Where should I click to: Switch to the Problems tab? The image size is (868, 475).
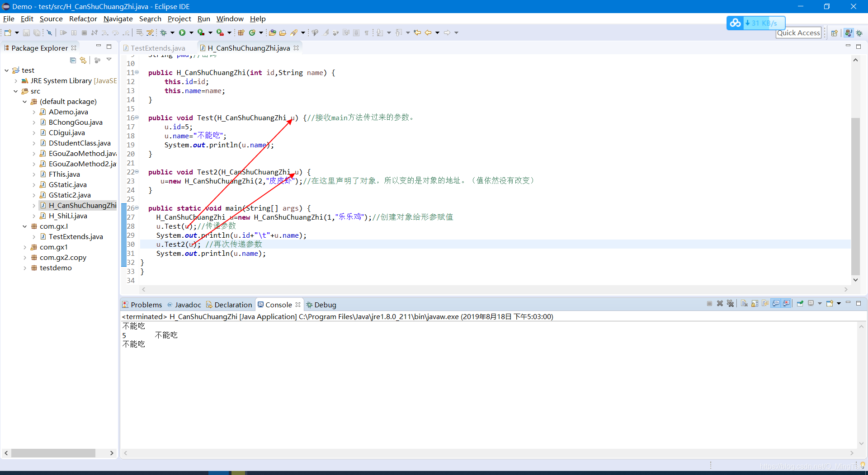click(x=142, y=305)
